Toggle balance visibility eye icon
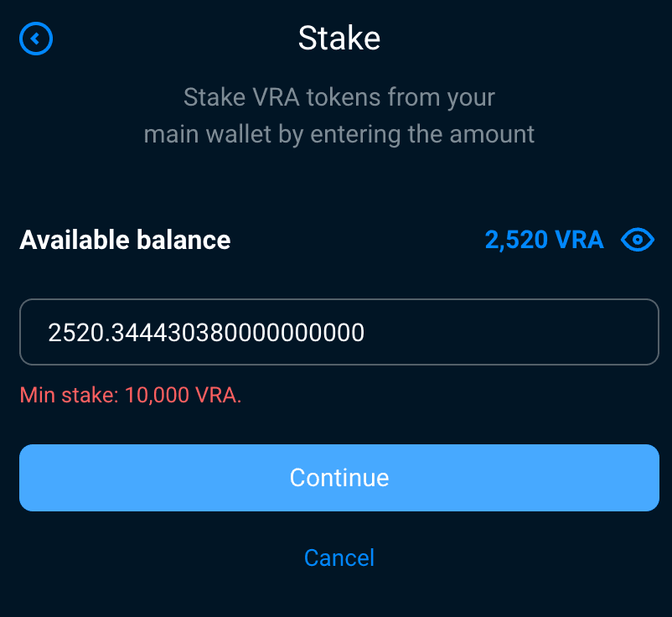 638,240
